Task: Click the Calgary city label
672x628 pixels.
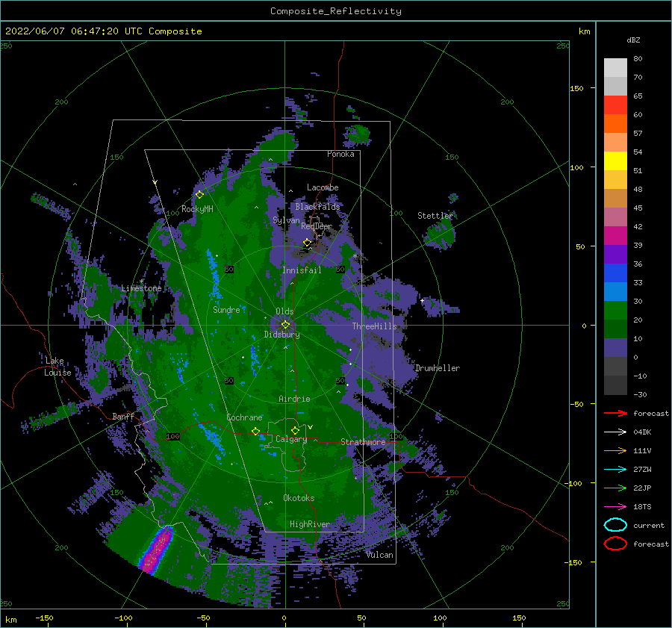Action: point(291,439)
